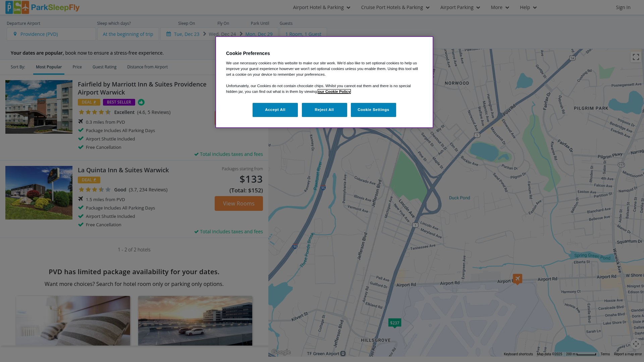Viewport: 644px width, 362px height.
Task: Open La Quinta Inn & Suites Warwick title
Action: tap(123, 170)
